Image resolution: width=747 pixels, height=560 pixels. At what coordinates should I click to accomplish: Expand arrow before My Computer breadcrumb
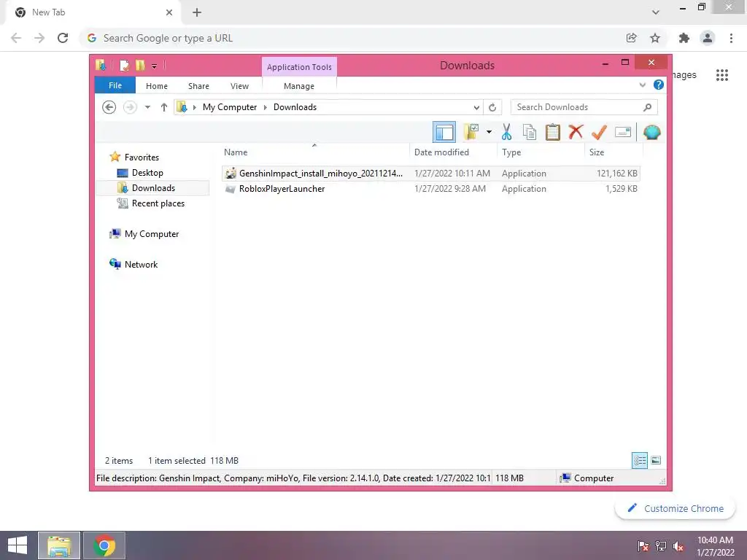click(194, 107)
